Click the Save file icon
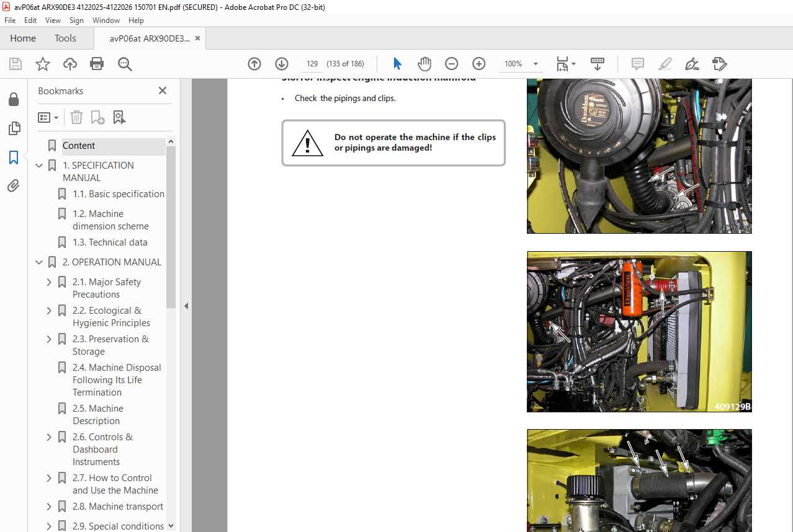The width and height of the screenshot is (793, 532). click(16, 64)
